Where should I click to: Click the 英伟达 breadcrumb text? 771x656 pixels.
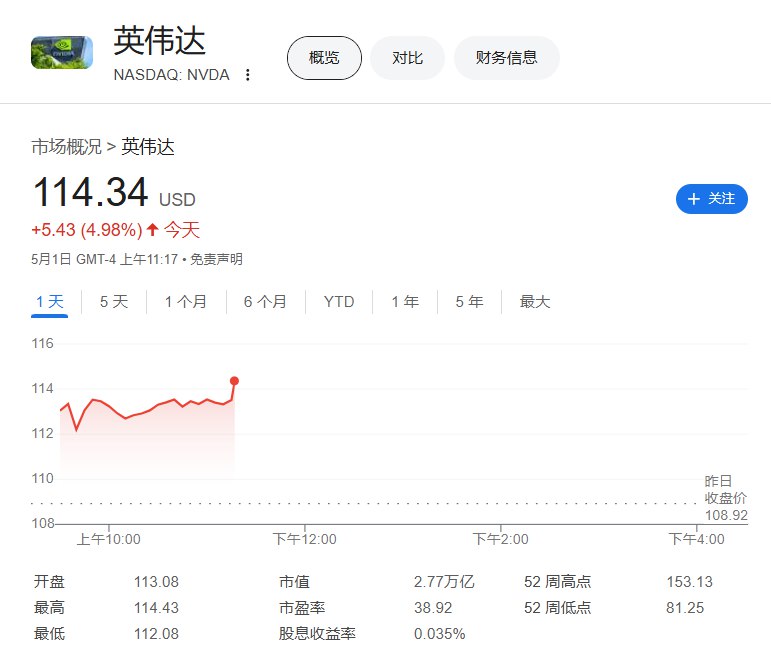click(x=148, y=147)
